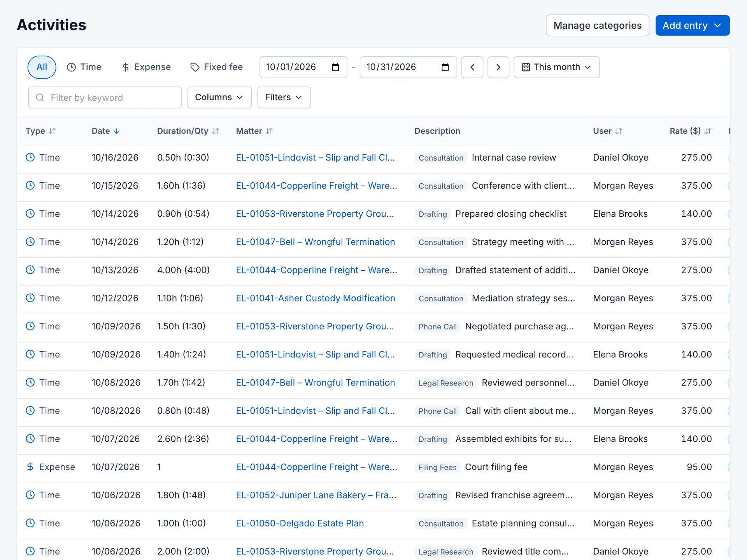Click Legal Research tag on 10/08/2026 row
Screen dimensions: 747x560
point(446,383)
